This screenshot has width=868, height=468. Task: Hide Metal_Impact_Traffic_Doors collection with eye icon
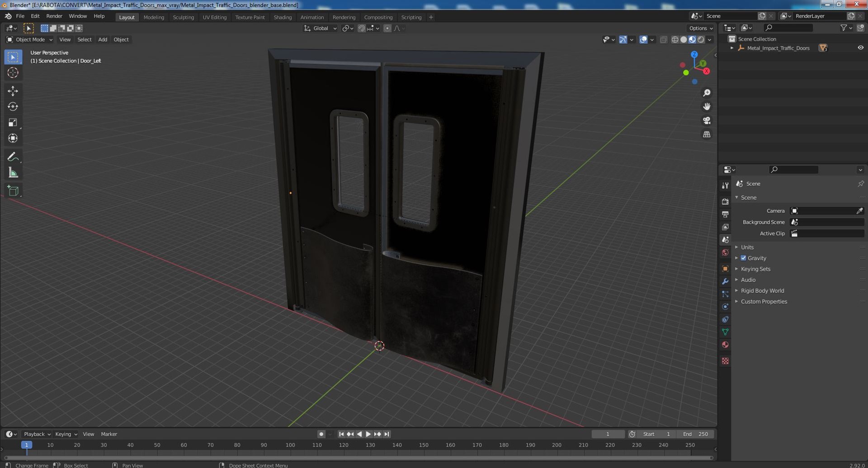coord(860,48)
